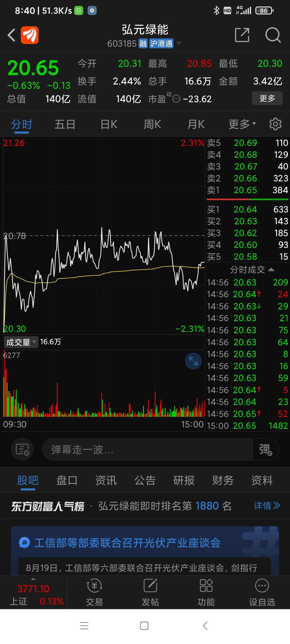Switch to the 周K chart tab
The image size is (290, 644).
(153, 125)
